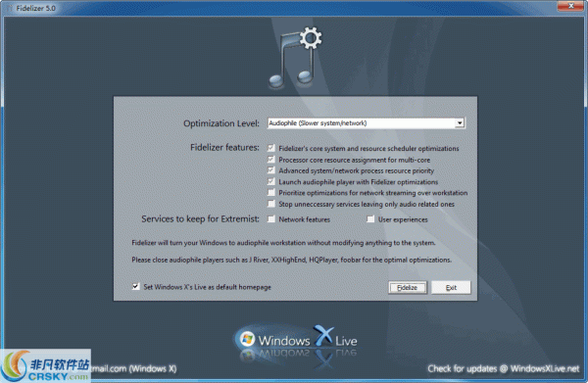Click the 'Fidelizer will turn your Windows' text
The image size is (588, 383).
[x=283, y=243]
